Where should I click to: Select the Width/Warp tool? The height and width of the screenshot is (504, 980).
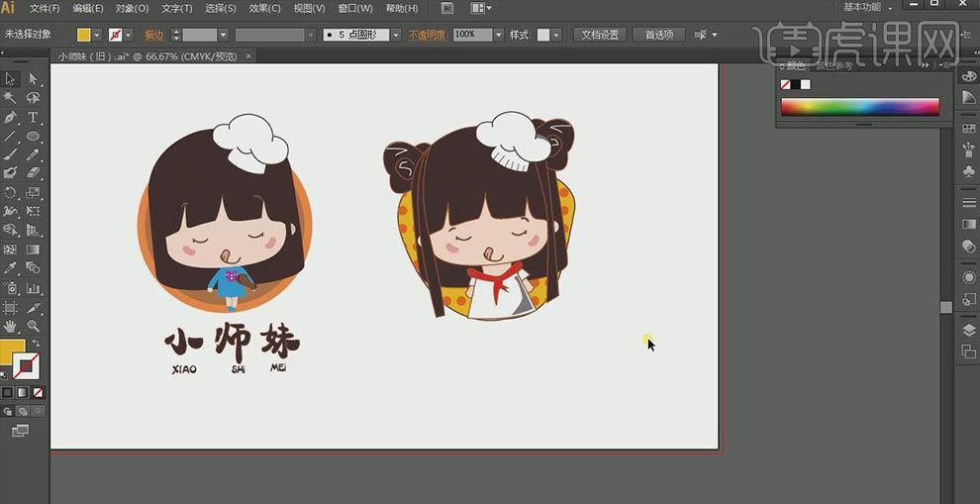(10, 211)
